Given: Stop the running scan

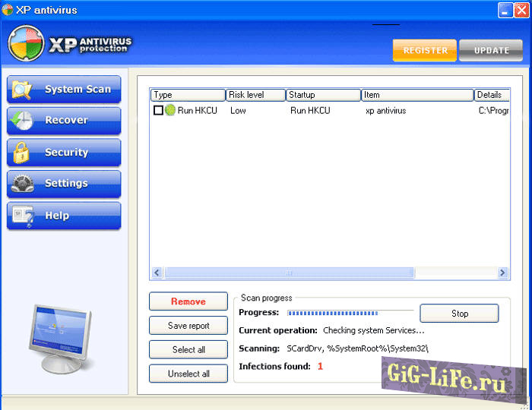Looking at the screenshot, I should click(x=459, y=314).
